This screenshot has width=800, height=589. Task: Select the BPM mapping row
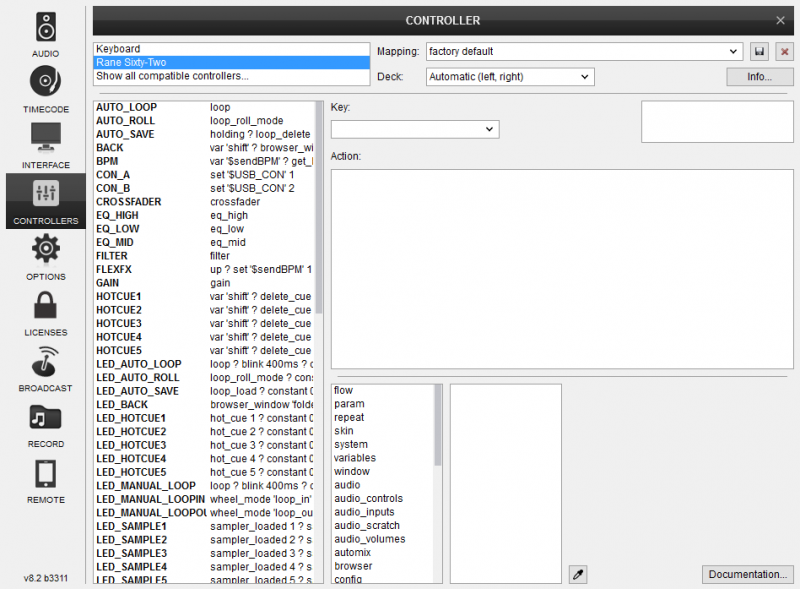click(x=205, y=161)
